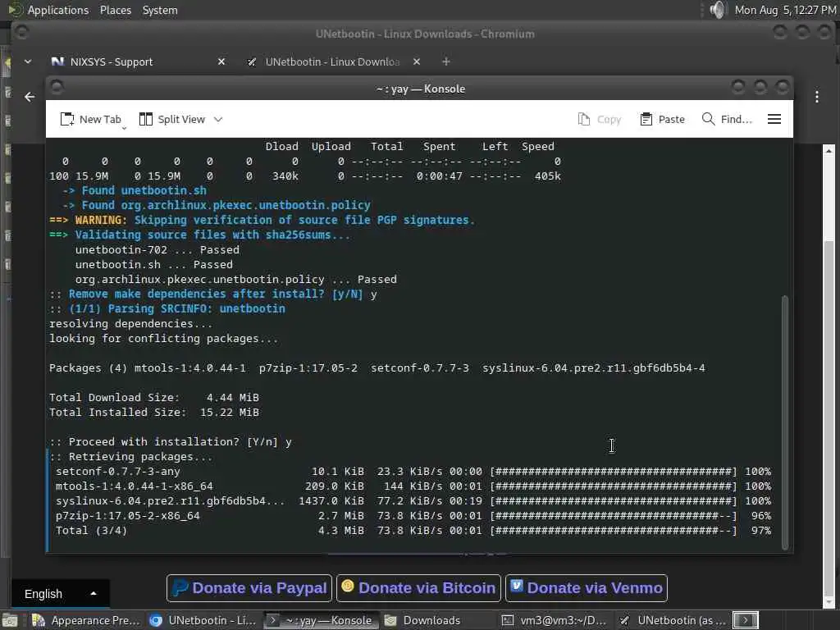Click 'Validating source files with sha256sums' line
Viewport: 840px width, 630px height.
pos(199,235)
